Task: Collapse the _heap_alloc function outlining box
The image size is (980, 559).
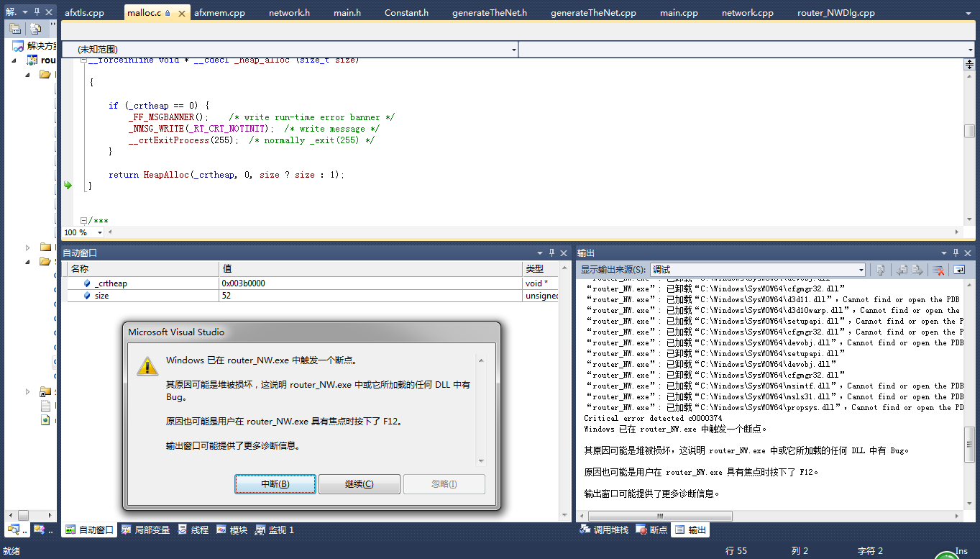Action: click(x=83, y=61)
